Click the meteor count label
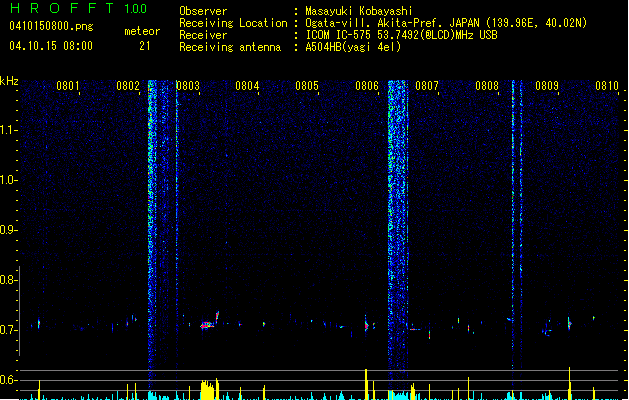Viewport: 629px width, 400px height. pos(142,31)
